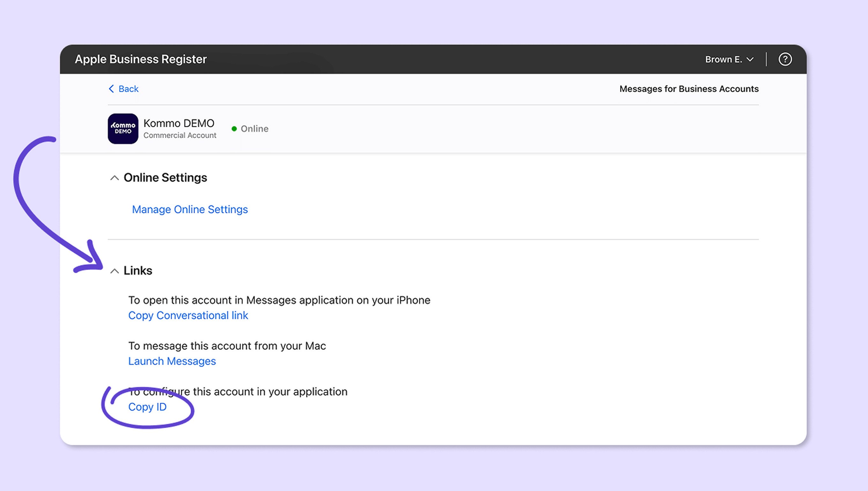Click the Links heading text
This screenshot has width=868, height=491.
pos(138,270)
